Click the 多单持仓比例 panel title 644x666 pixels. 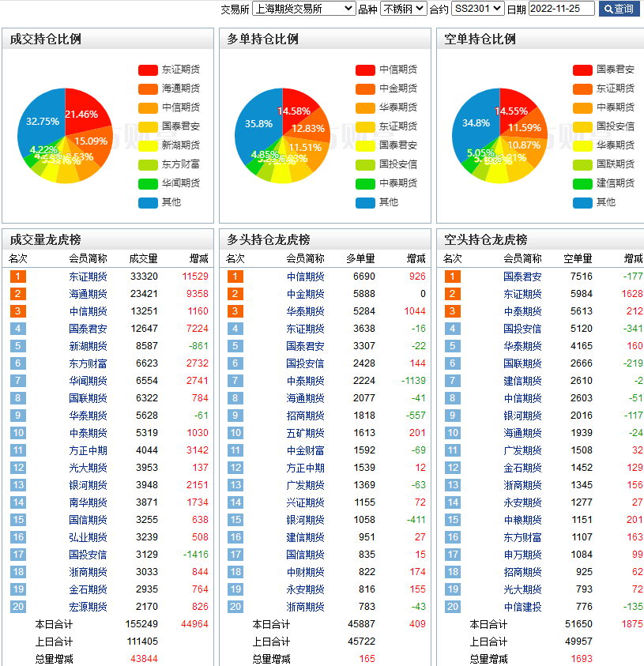tap(262, 39)
